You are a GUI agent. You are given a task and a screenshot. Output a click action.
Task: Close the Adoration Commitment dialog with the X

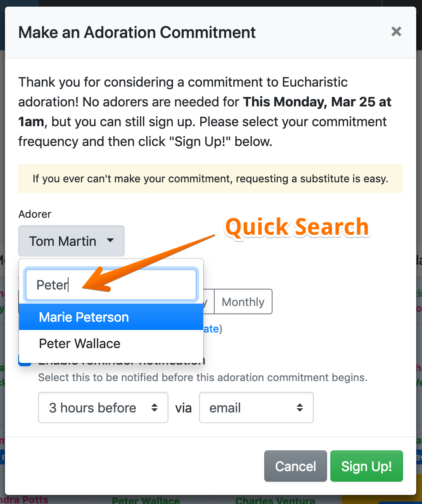coord(396,32)
